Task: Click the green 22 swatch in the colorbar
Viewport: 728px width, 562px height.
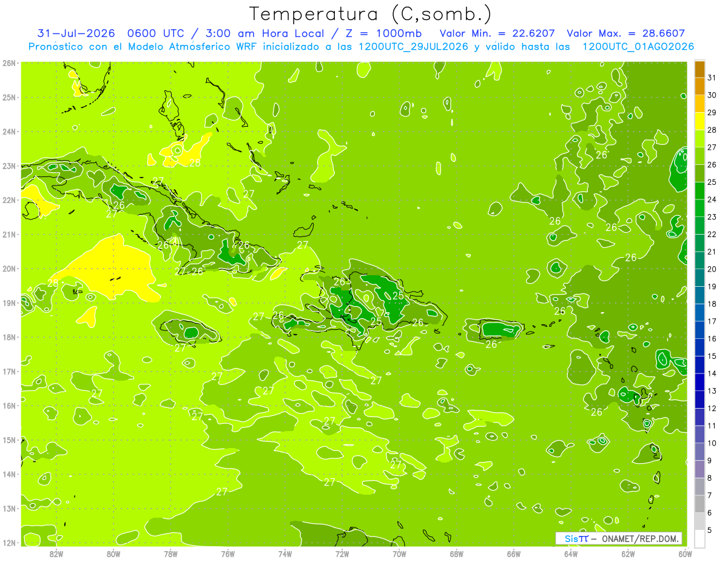Action: point(699,226)
